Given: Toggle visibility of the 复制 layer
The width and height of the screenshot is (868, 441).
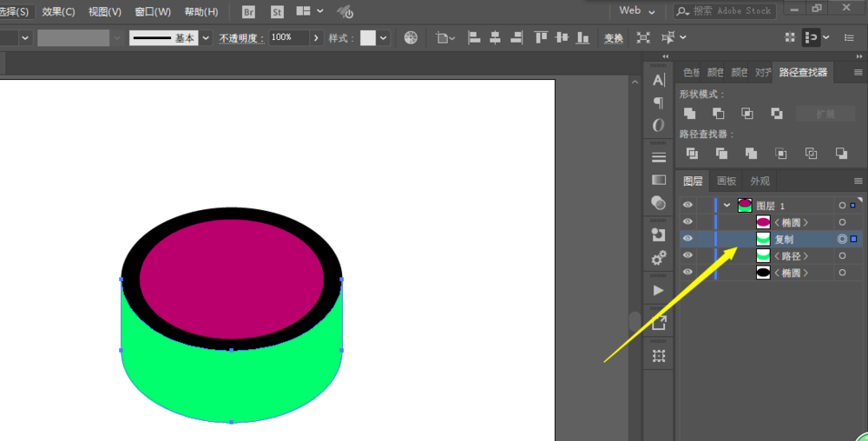Looking at the screenshot, I should pyautogui.click(x=687, y=239).
